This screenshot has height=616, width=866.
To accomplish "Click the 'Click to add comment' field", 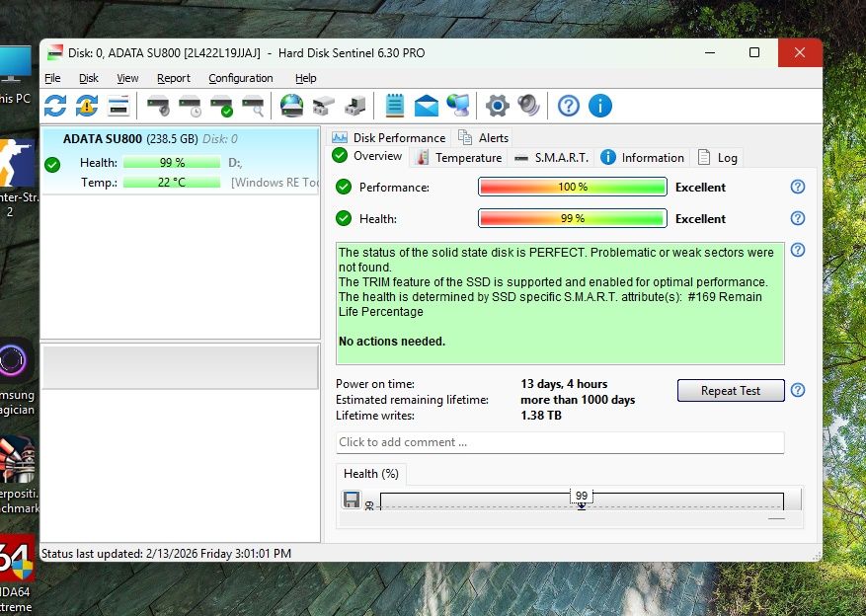I will pos(560,442).
